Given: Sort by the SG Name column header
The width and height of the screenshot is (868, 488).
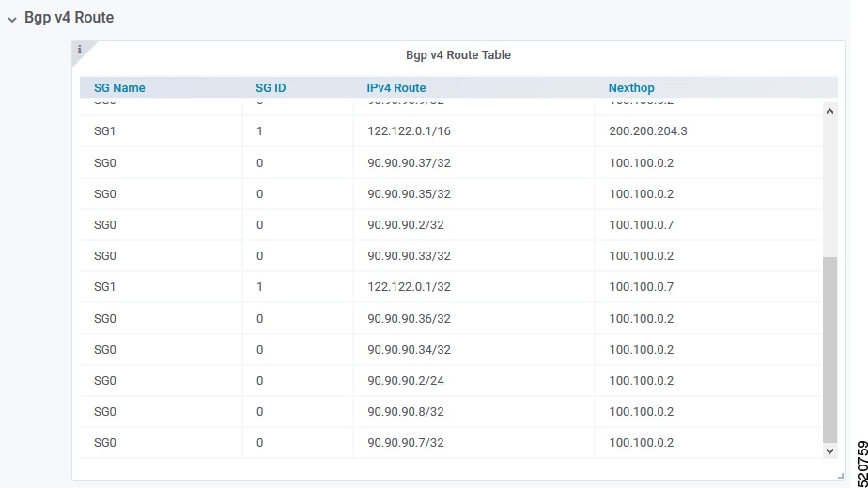Looking at the screenshot, I should click(x=119, y=88).
